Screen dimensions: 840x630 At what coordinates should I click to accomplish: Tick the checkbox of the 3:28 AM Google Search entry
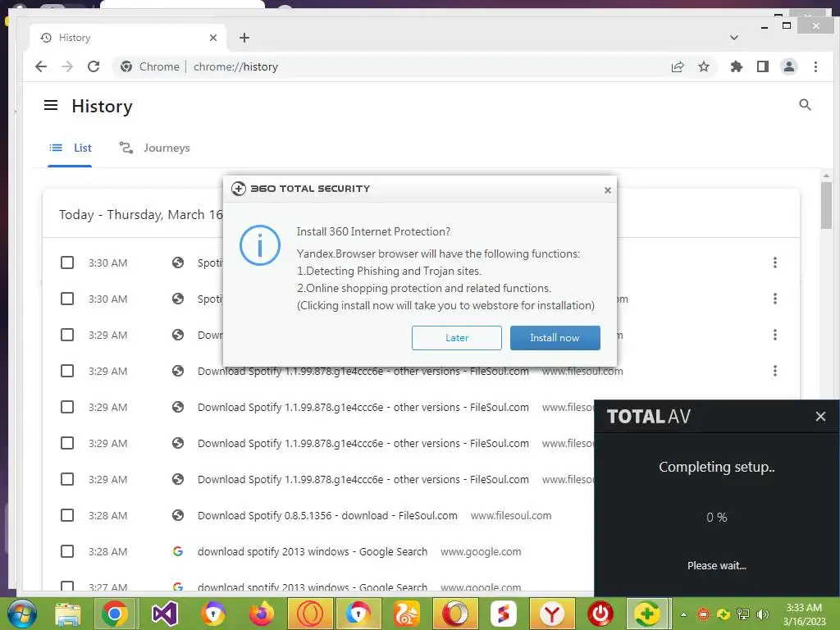(x=67, y=551)
